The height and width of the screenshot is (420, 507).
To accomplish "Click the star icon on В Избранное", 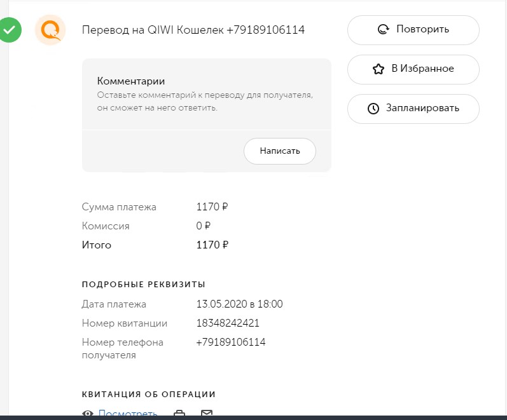I will (379, 69).
